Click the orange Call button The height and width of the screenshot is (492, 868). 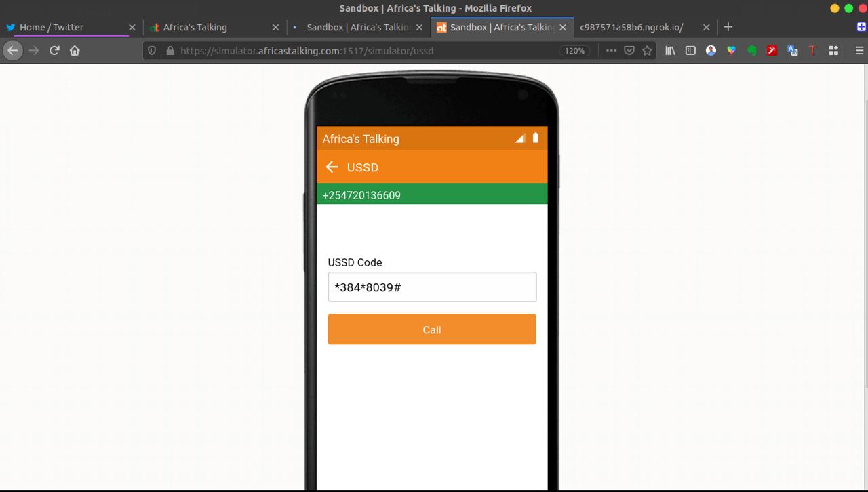click(x=432, y=329)
